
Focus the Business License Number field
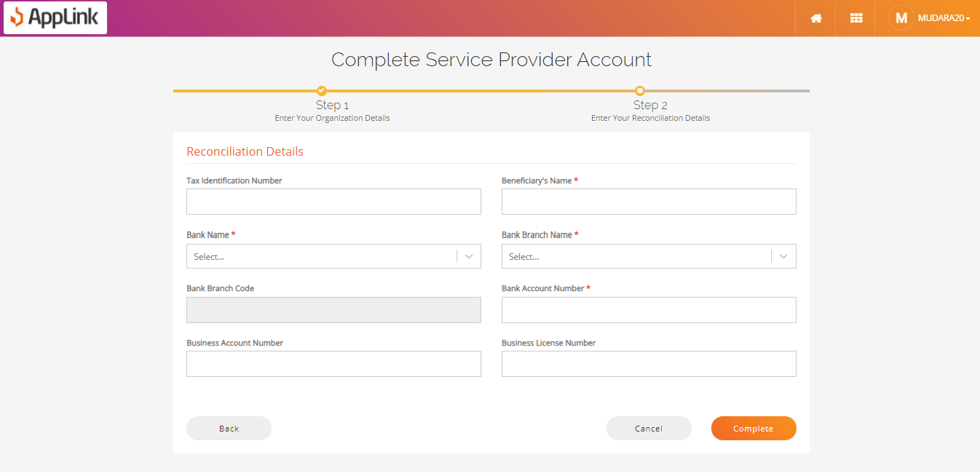[649, 364]
